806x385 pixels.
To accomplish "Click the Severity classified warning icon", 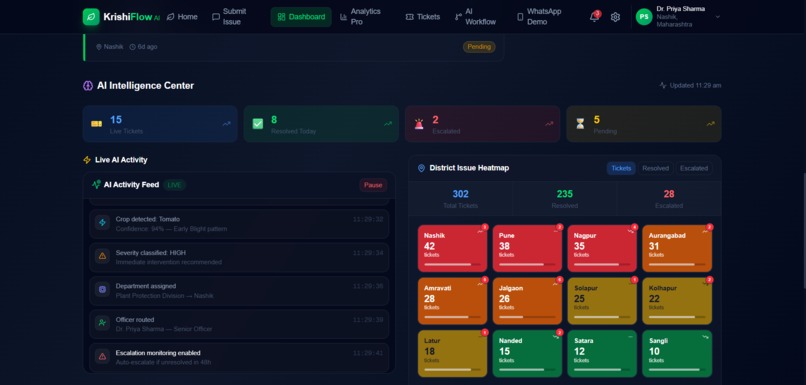I will click(102, 256).
